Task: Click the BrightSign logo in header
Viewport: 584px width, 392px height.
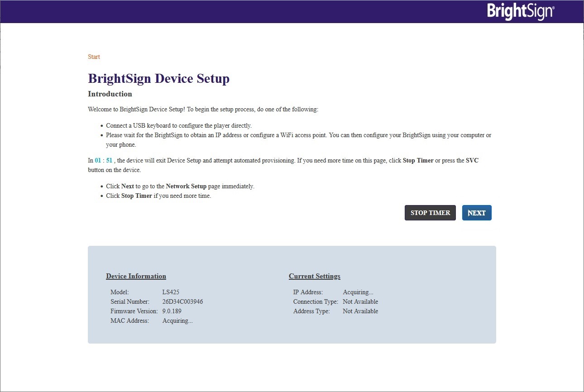Action: [x=521, y=11]
